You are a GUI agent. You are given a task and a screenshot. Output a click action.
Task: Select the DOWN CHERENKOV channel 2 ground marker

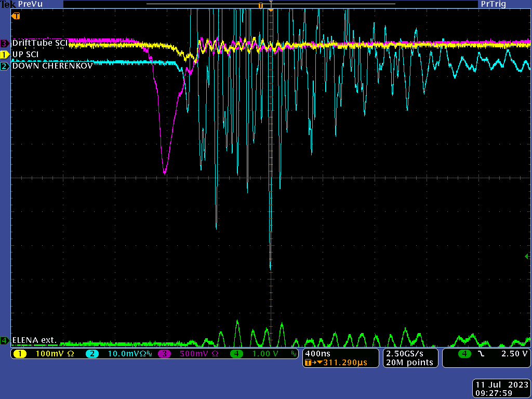point(5,66)
